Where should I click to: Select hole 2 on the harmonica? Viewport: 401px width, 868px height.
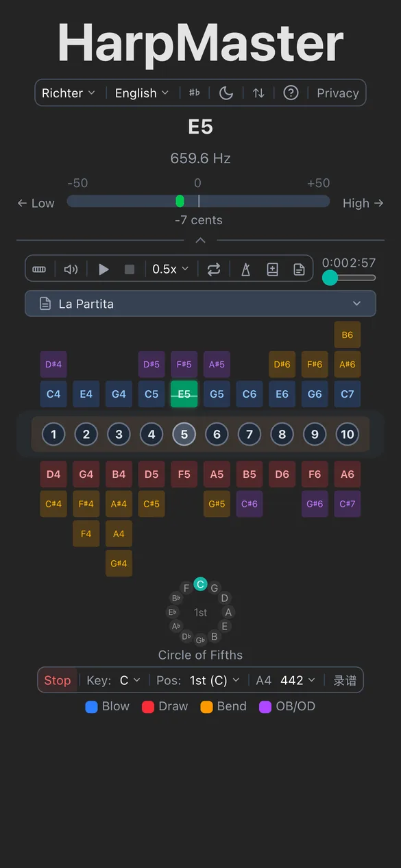[x=86, y=434]
